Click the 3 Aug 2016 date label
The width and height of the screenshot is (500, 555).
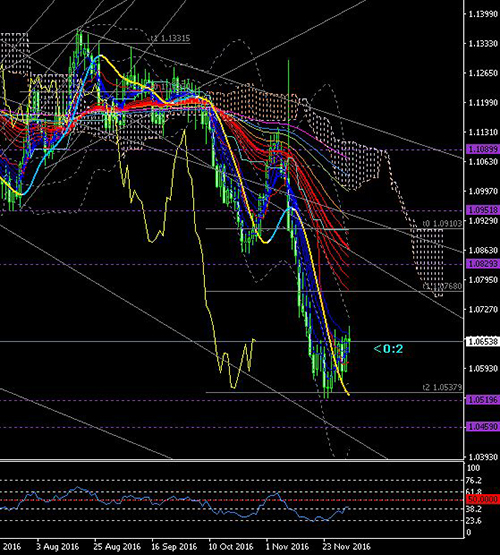point(57,547)
